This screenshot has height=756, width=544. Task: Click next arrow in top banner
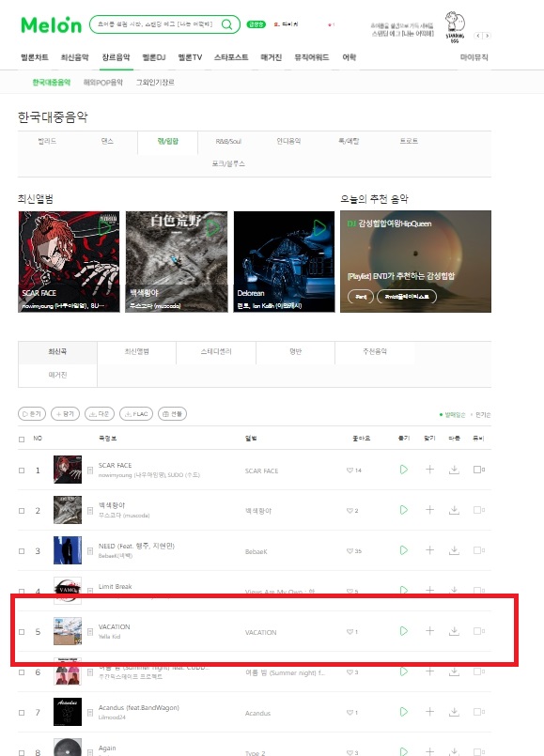point(487,36)
